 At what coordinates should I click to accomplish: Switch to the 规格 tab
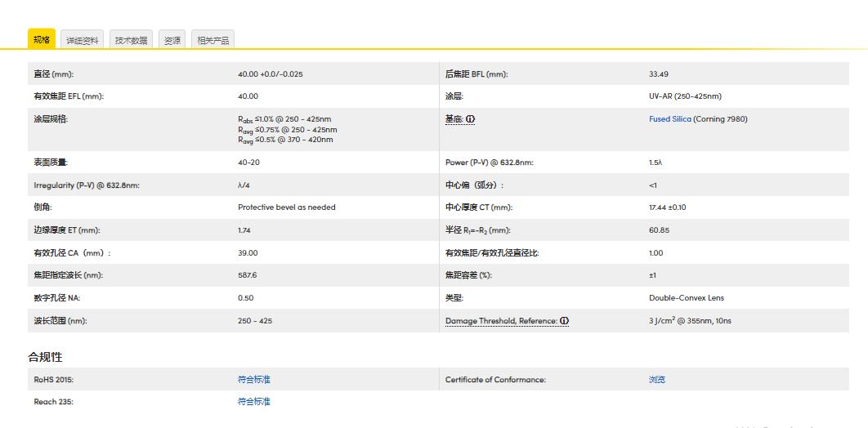[x=41, y=40]
